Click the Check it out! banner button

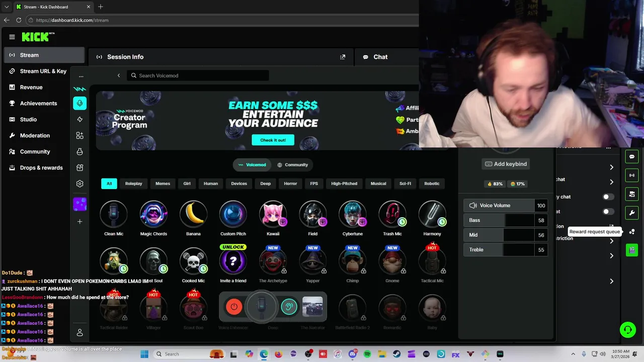click(273, 140)
